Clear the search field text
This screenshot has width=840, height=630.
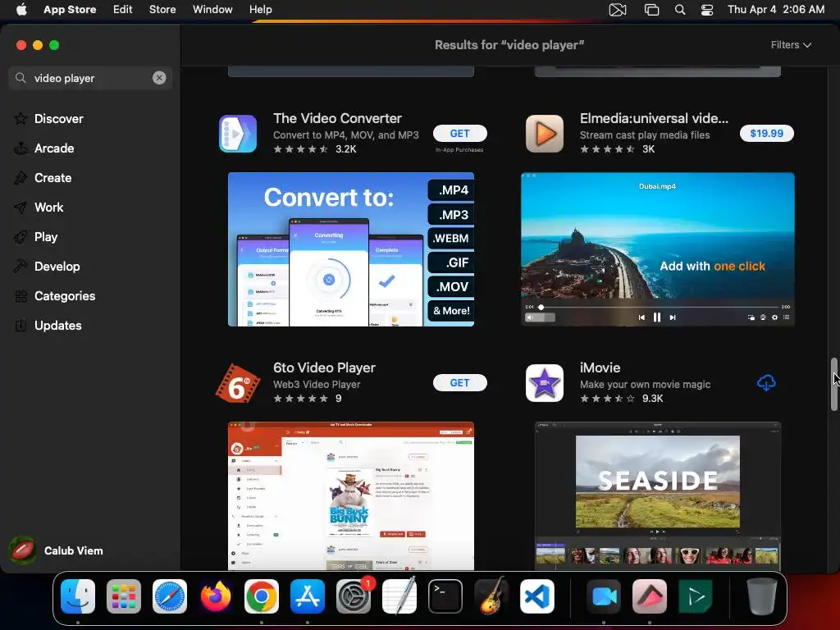tap(159, 78)
